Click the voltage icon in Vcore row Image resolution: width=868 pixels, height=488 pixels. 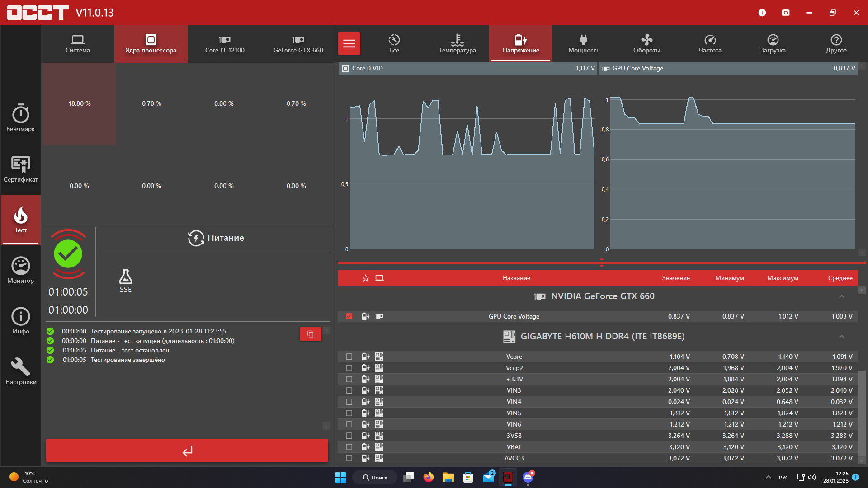point(366,357)
